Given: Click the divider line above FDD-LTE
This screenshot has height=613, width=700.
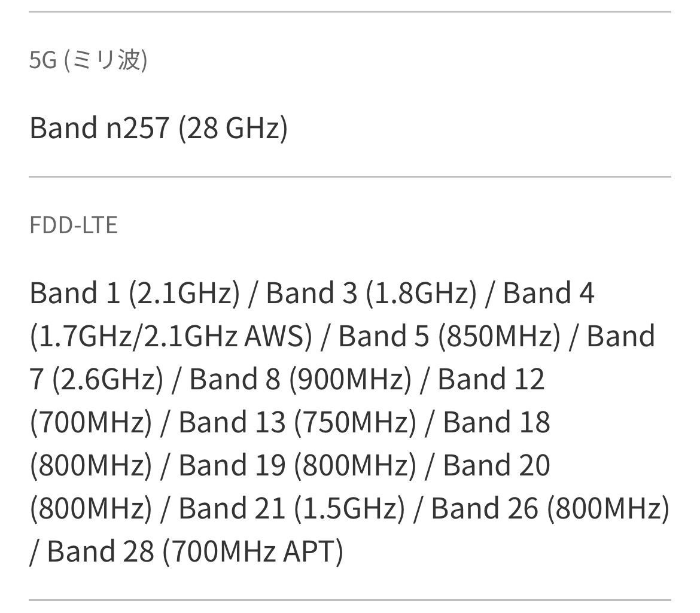Looking at the screenshot, I should coord(350,177).
